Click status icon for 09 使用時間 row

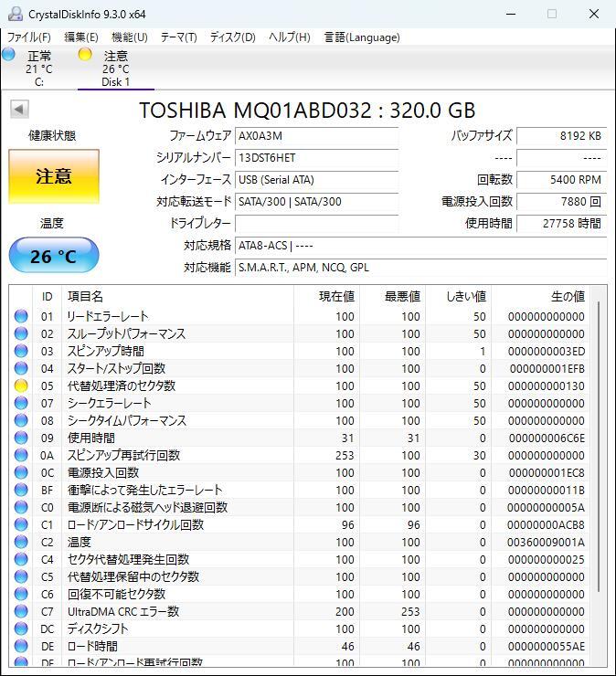point(21,438)
